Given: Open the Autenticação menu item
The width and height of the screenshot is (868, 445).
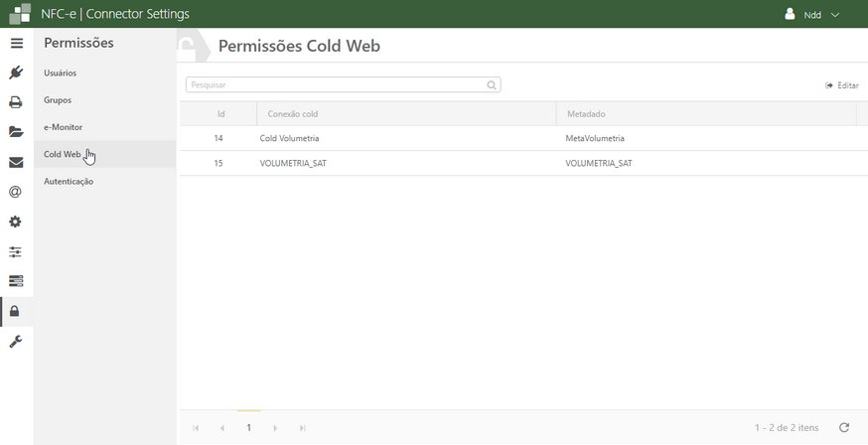Looking at the screenshot, I should pyautogui.click(x=69, y=182).
